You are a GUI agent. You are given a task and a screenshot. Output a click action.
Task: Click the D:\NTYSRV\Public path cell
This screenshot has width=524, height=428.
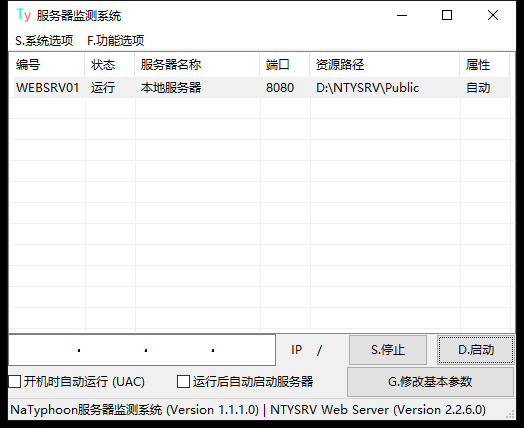click(x=368, y=88)
